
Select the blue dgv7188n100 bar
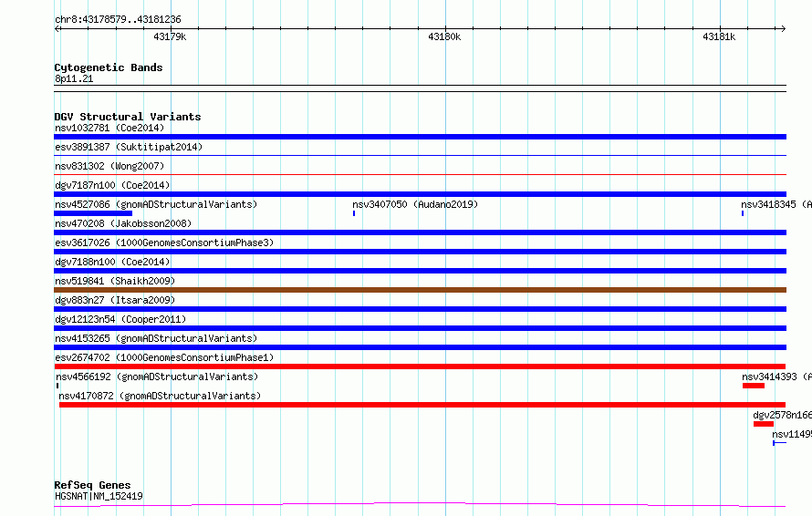coord(420,271)
